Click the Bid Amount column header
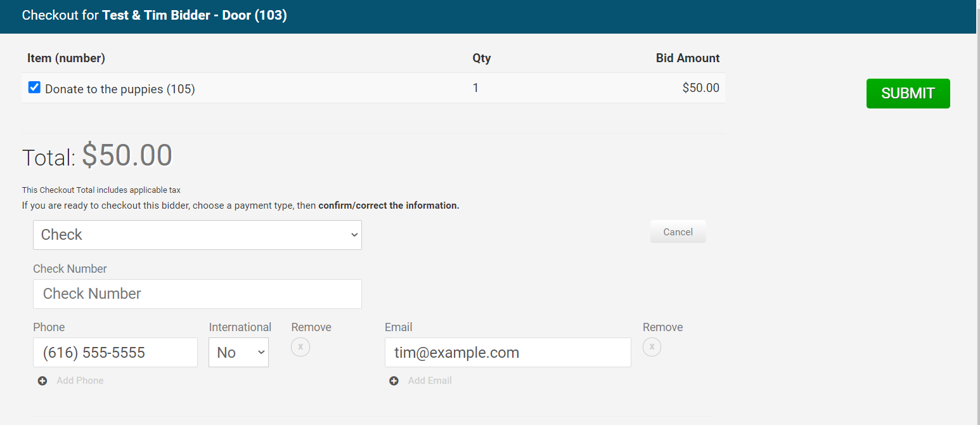980x425 pixels. point(688,58)
